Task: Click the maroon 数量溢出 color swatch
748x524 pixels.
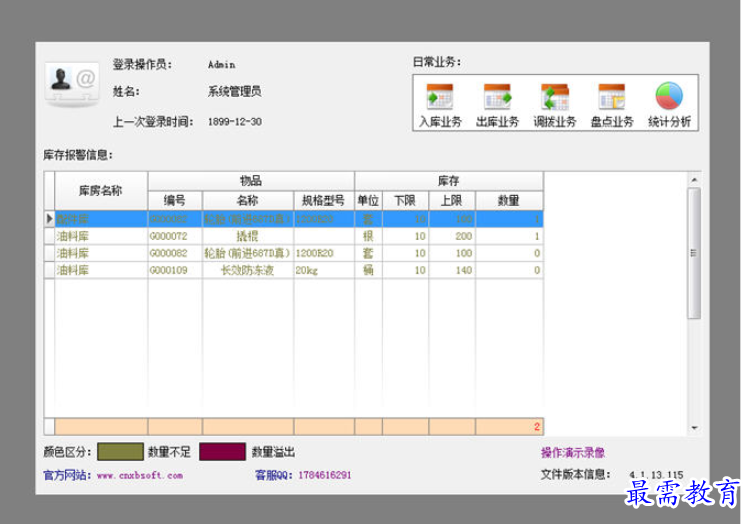Action: click(222, 451)
